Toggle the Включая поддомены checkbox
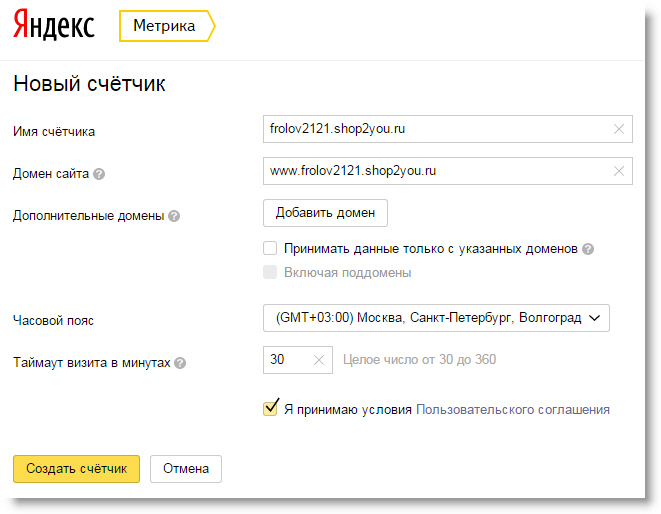The height and width of the screenshot is (514, 661). pos(270,272)
